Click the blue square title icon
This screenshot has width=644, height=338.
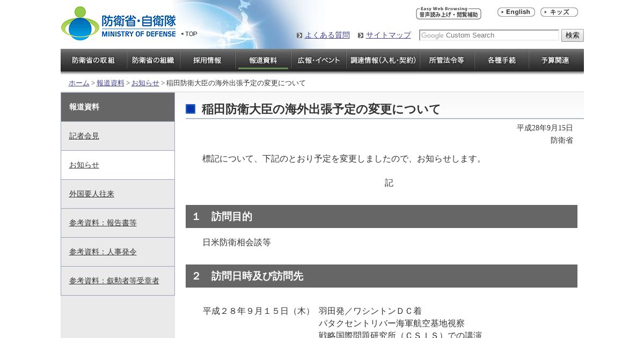point(191,109)
